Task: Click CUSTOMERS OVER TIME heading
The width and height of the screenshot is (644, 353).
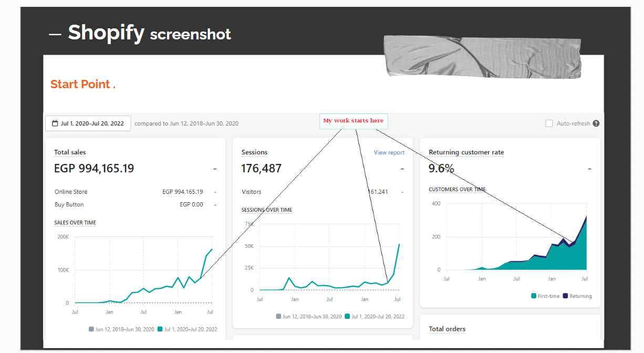Action: tap(457, 189)
